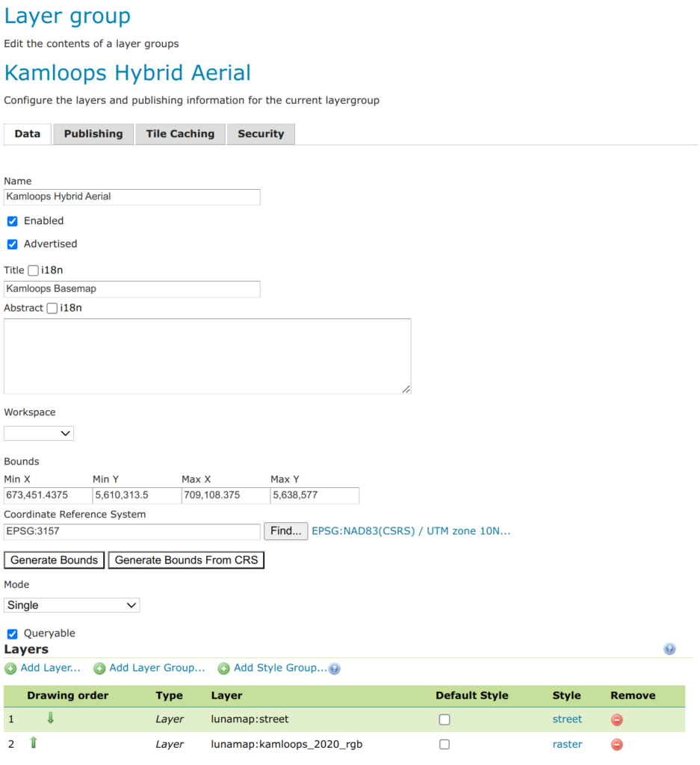Move lunamap:street layer down with arrow

(x=51, y=719)
